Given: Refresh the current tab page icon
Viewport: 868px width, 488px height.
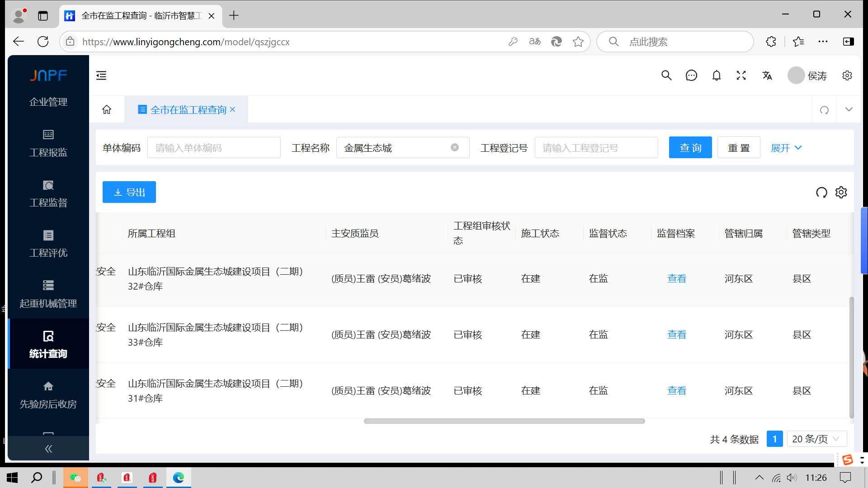Looking at the screenshot, I should (x=825, y=110).
